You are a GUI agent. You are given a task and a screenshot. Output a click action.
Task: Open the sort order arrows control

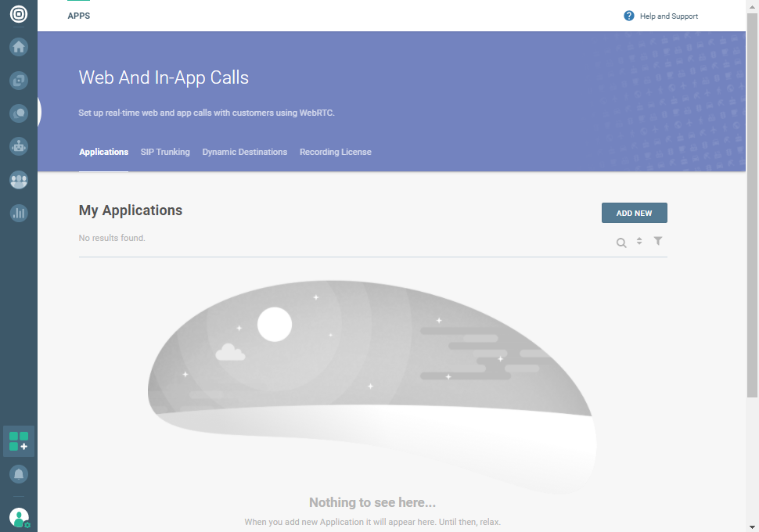tap(639, 241)
